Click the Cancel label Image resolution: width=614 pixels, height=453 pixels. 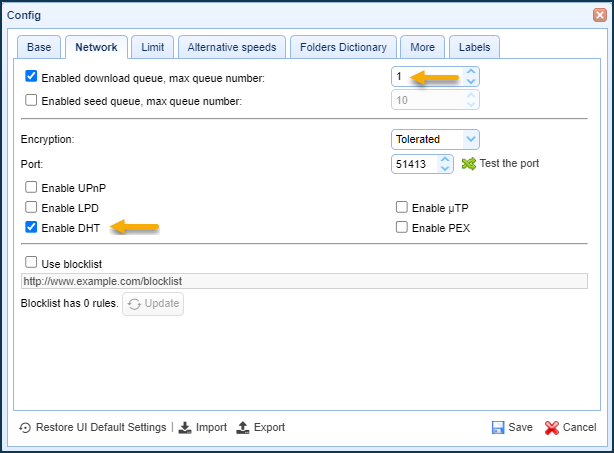[580, 427]
